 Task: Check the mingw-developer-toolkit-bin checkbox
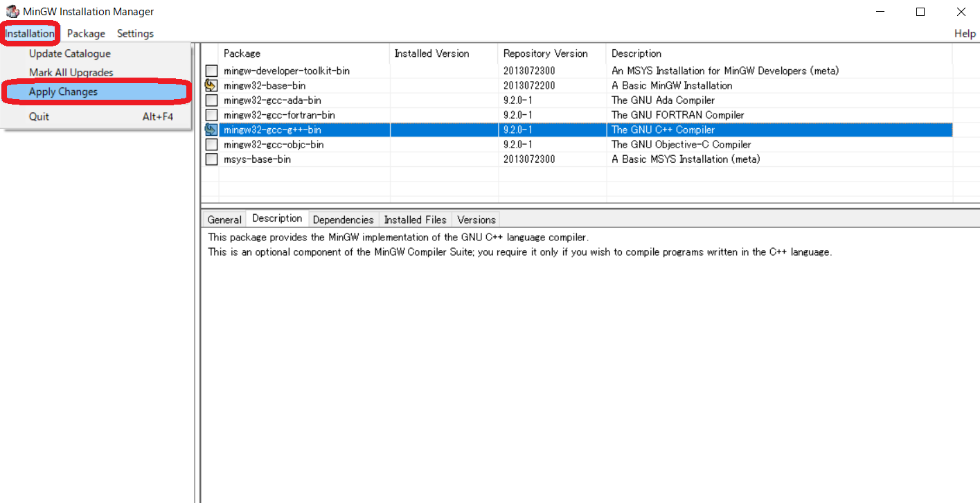tap(211, 71)
